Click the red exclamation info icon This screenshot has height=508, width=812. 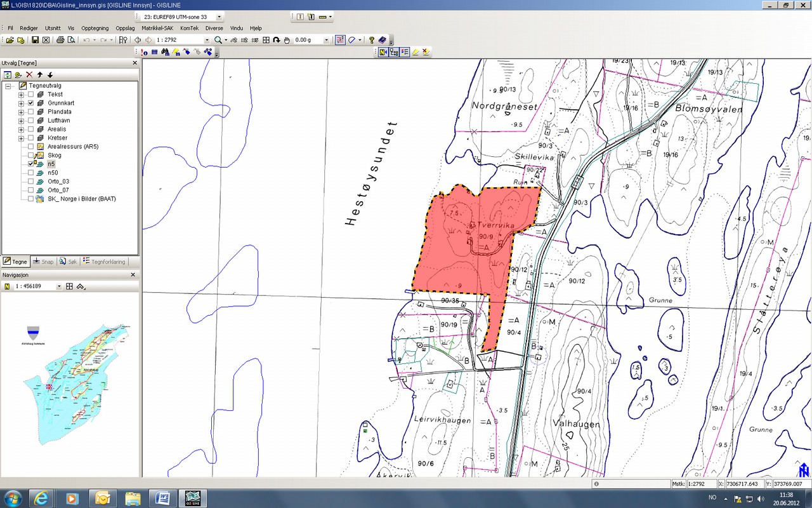(x=144, y=52)
